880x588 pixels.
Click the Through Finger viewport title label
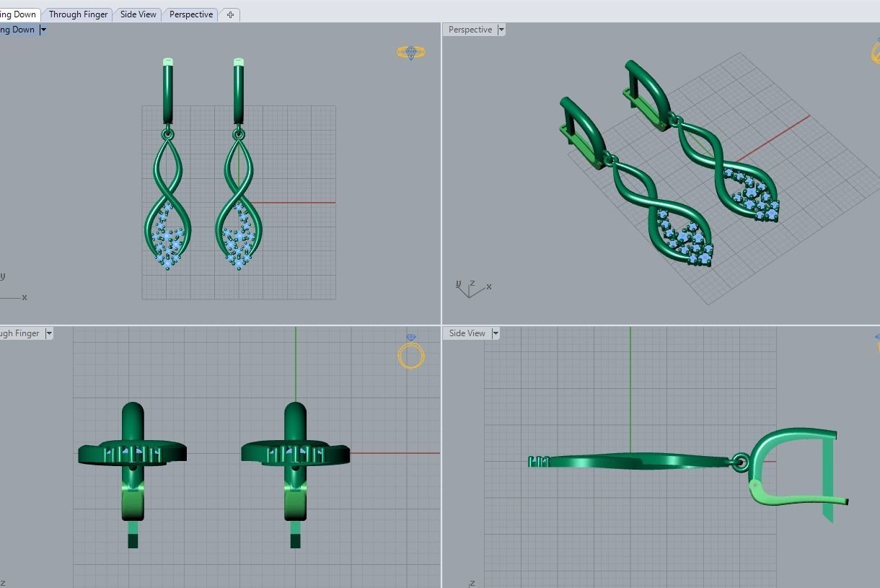[21, 333]
